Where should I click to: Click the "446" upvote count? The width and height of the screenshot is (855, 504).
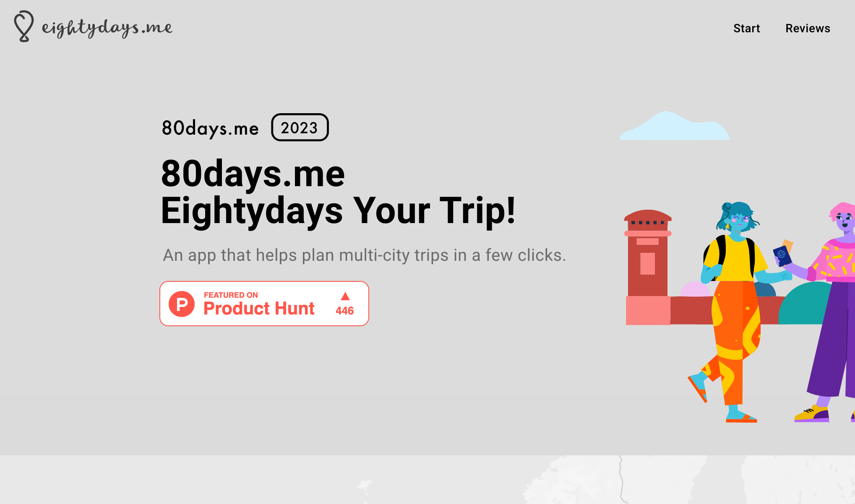point(344,311)
